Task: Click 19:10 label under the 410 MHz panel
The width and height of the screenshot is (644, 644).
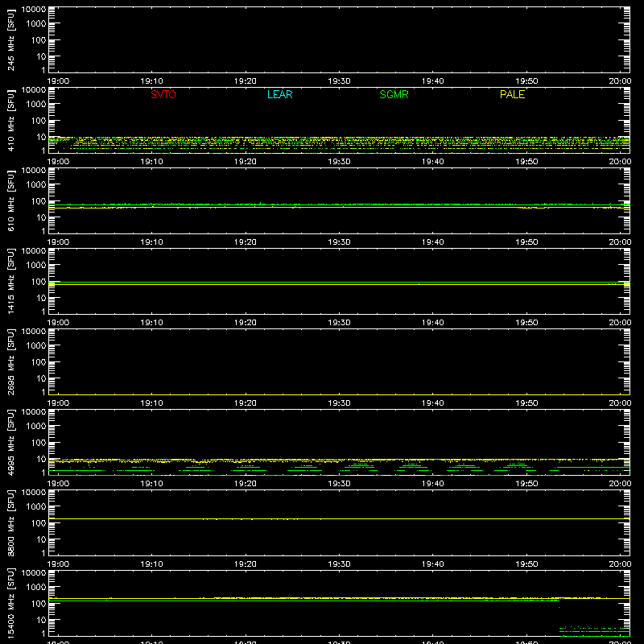Action: [152, 162]
